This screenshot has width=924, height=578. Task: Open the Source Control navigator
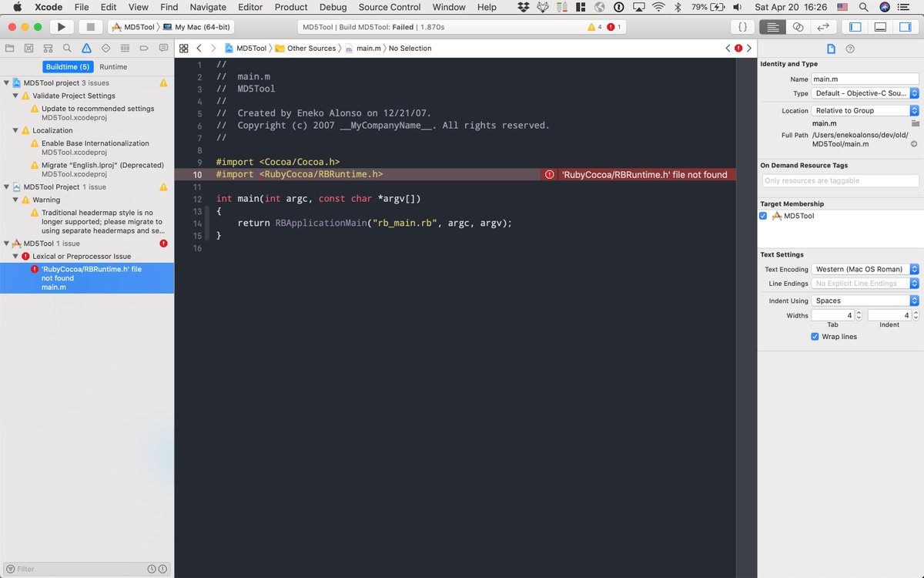[28, 48]
